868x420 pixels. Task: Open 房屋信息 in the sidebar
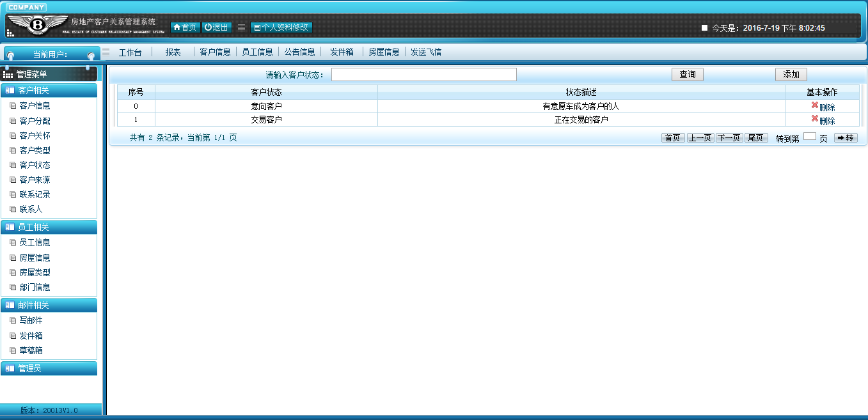tap(35, 258)
